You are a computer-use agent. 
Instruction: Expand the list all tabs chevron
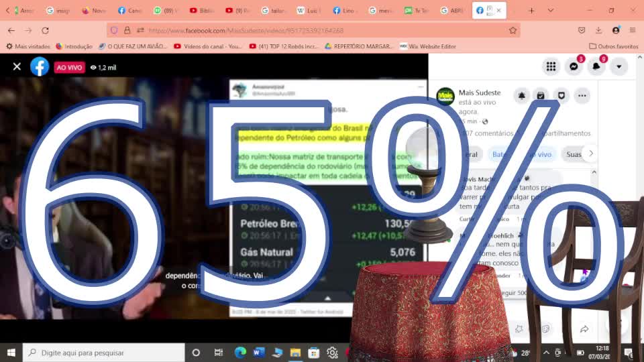[550, 11]
